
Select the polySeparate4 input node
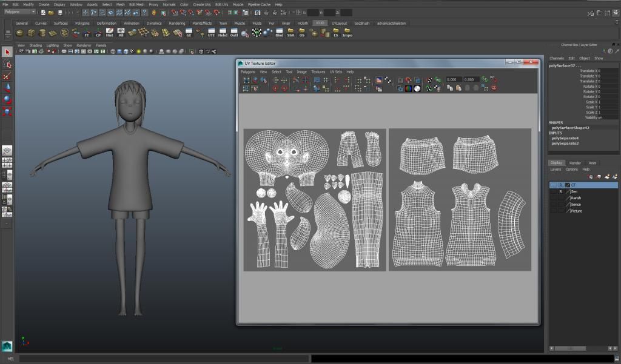[565, 138]
